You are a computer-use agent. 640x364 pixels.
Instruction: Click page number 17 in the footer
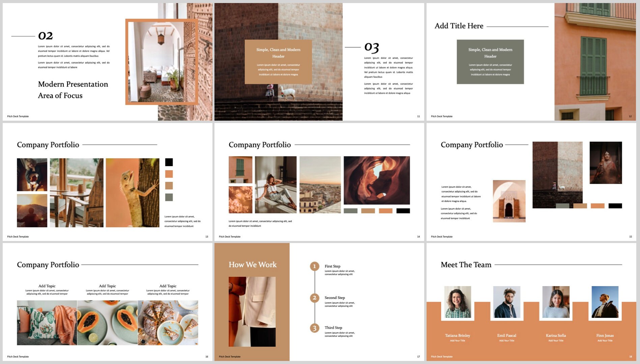(418, 356)
